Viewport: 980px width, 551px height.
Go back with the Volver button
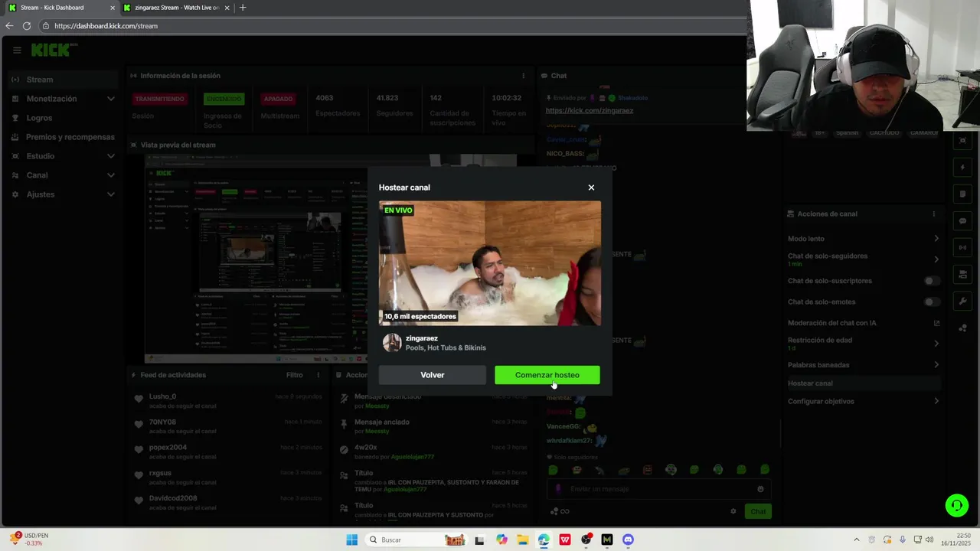(x=432, y=375)
